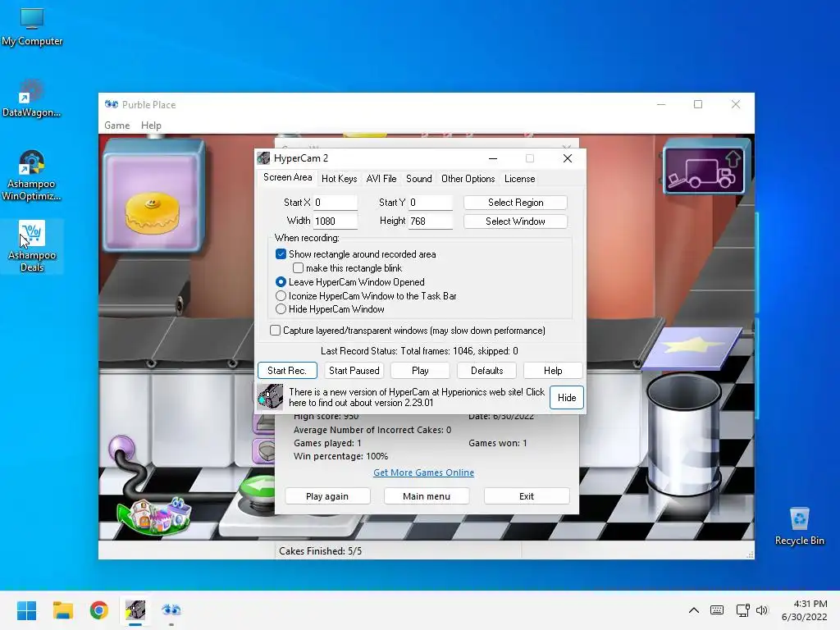840x630 pixels.
Task: Open the clock and date panel
Action: (805, 610)
